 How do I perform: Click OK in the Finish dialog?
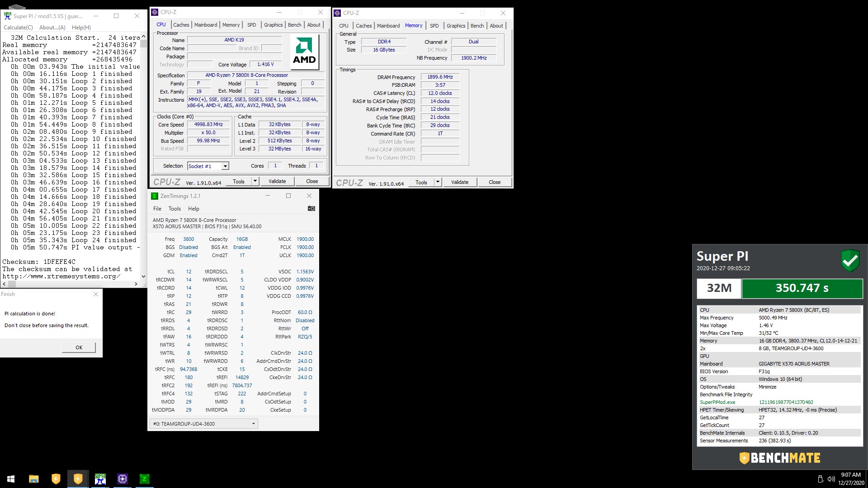point(79,347)
